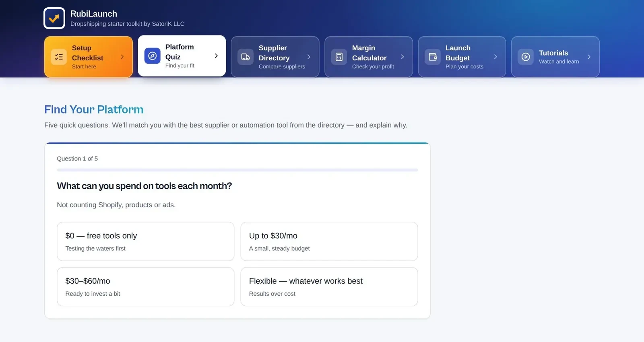This screenshot has width=644, height=342.
Task: Click the Margin Calculator calculator icon
Action: pyautogui.click(x=339, y=57)
